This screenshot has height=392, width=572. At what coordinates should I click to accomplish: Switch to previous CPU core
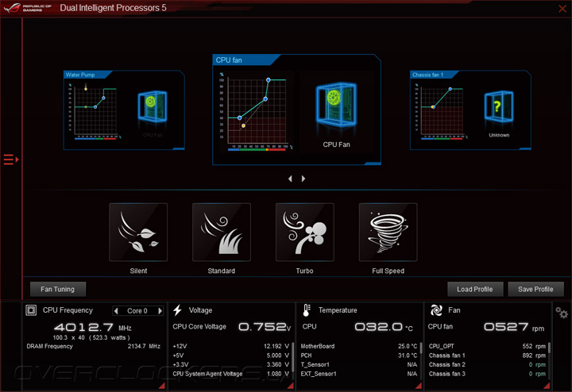coord(116,311)
